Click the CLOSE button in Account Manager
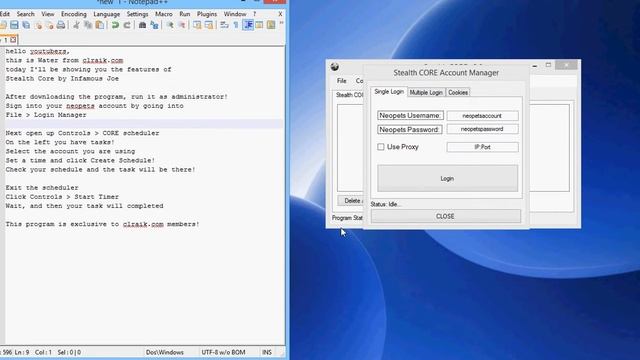This screenshot has width=640, height=360. (x=445, y=216)
